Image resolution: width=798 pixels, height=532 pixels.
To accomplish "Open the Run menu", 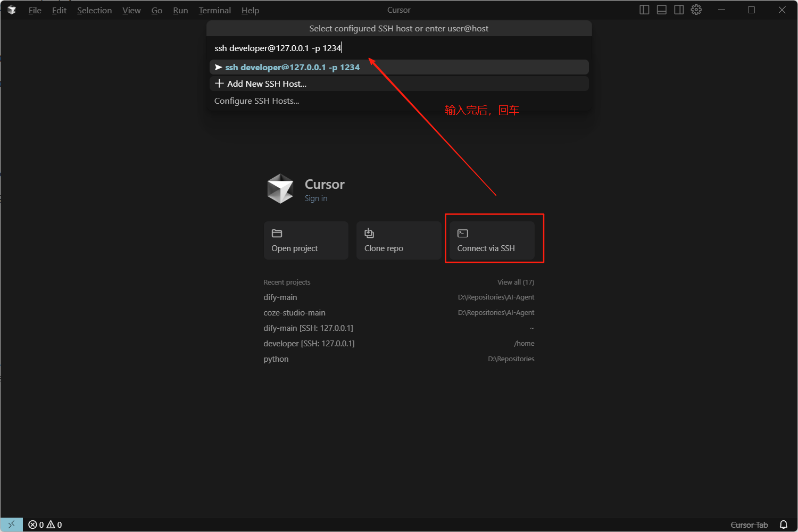I will (180, 10).
